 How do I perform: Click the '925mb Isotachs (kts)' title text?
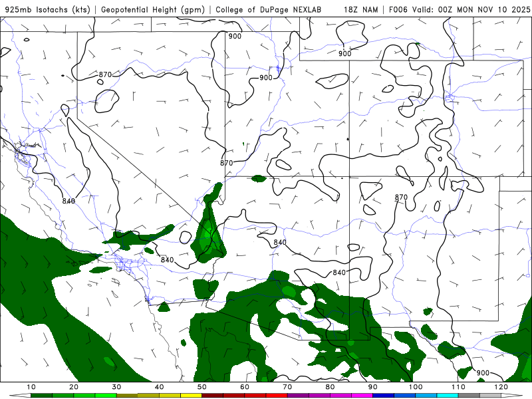coord(47,9)
